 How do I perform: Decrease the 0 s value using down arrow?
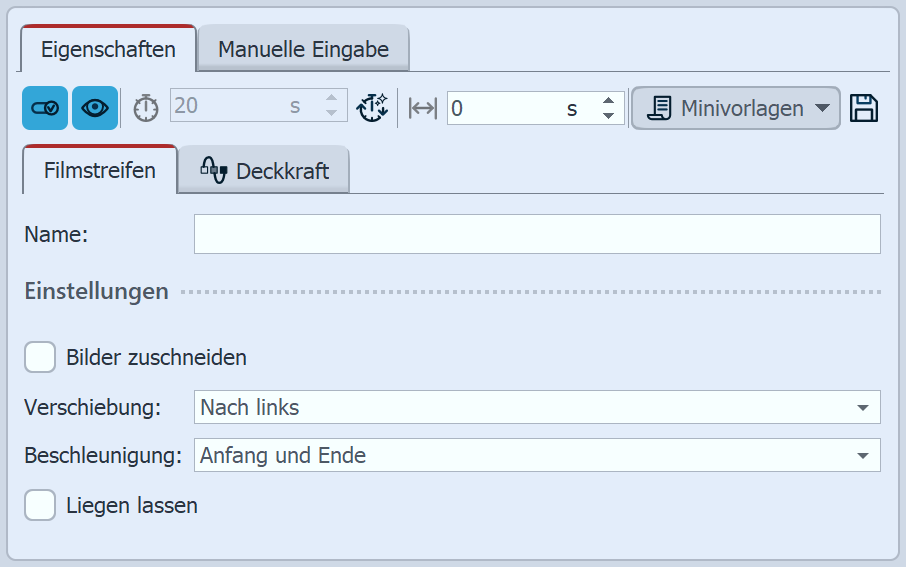608,116
